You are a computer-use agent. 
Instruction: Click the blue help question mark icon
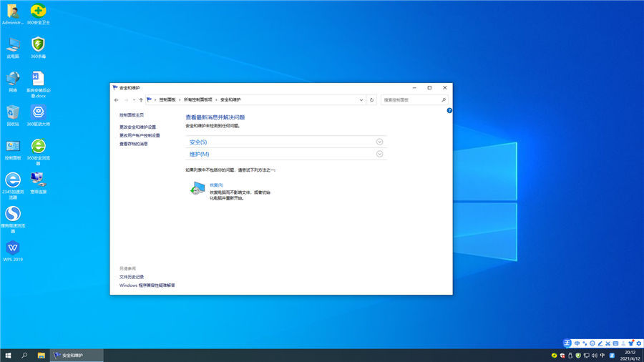click(x=449, y=111)
